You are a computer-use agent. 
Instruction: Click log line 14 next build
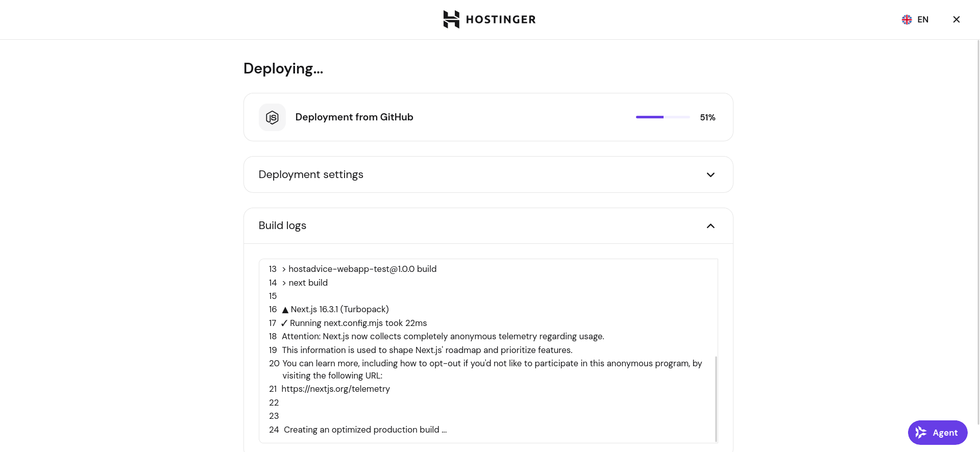pos(305,283)
